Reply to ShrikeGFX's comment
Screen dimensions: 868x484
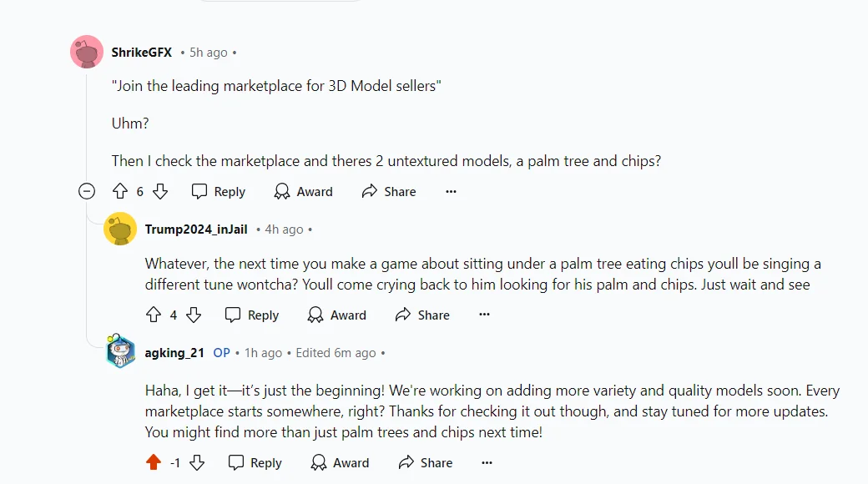(x=218, y=191)
